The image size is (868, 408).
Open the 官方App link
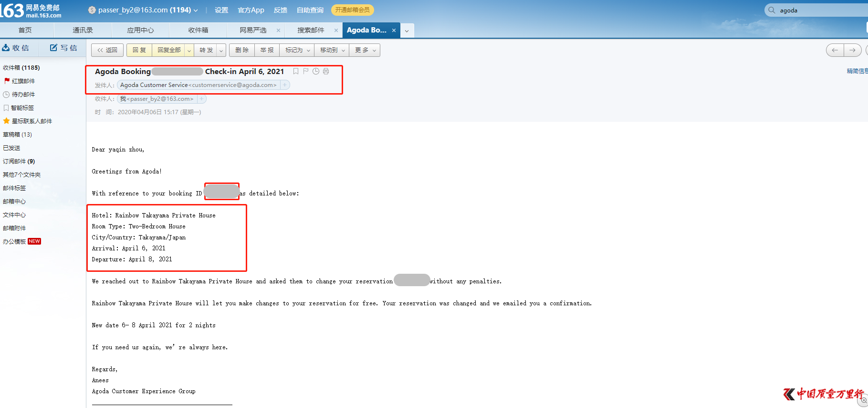(x=251, y=10)
